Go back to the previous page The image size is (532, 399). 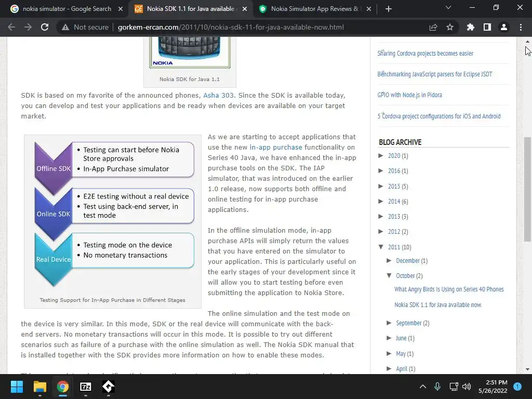point(11,27)
